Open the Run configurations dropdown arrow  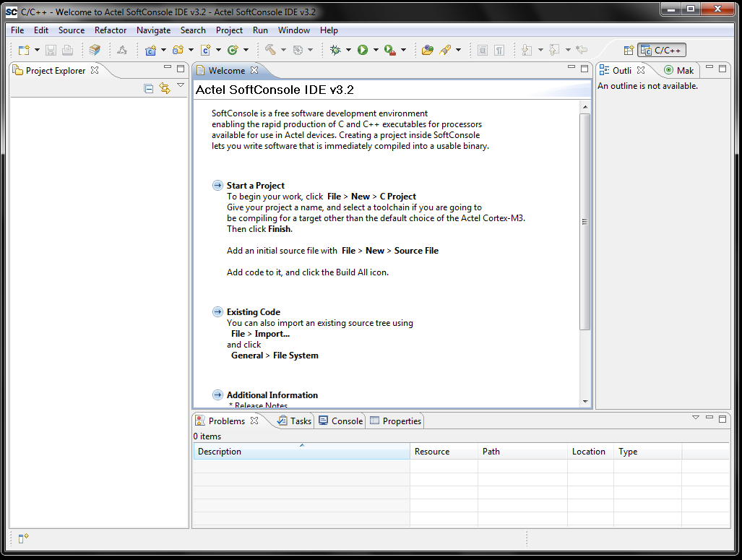tap(376, 50)
